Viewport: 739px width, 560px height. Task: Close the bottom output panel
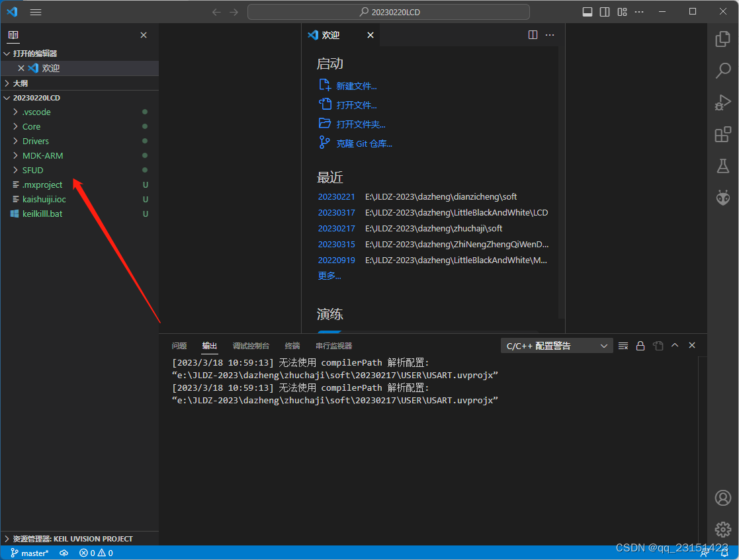pyautogui.click(x=692, y=345)
